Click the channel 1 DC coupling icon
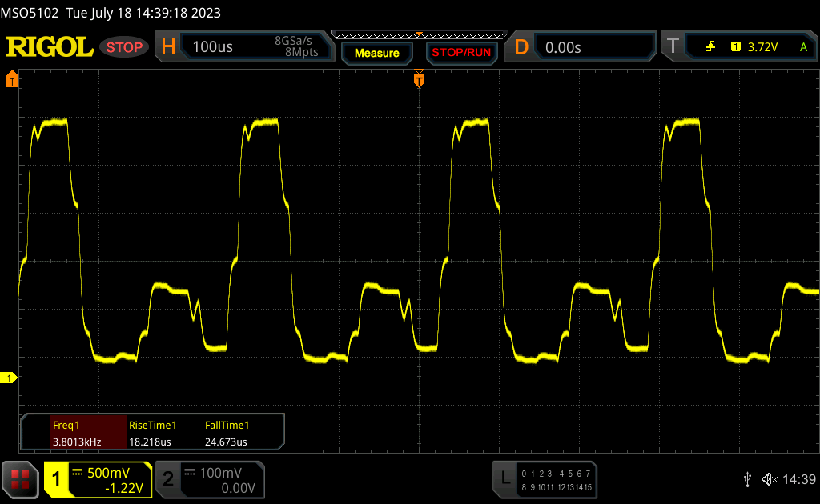The height and width of the screenshot is (504, 820). click(x=78, y=473)
